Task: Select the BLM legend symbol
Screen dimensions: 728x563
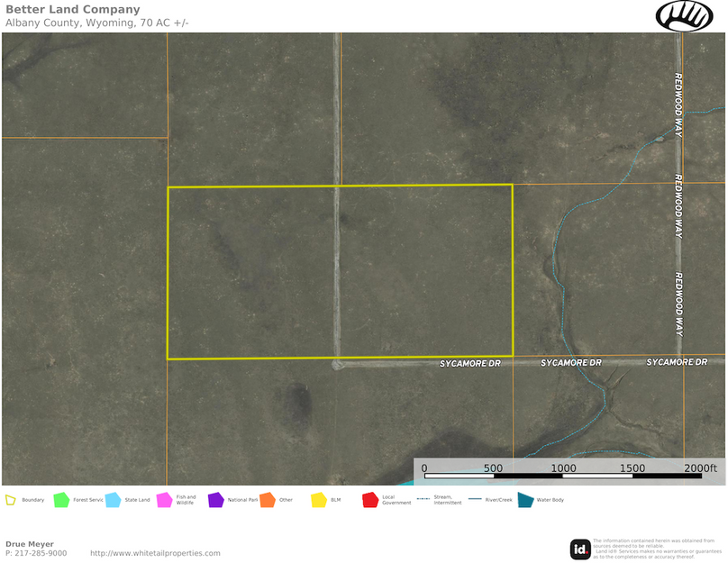Action: tap(317, 496)
